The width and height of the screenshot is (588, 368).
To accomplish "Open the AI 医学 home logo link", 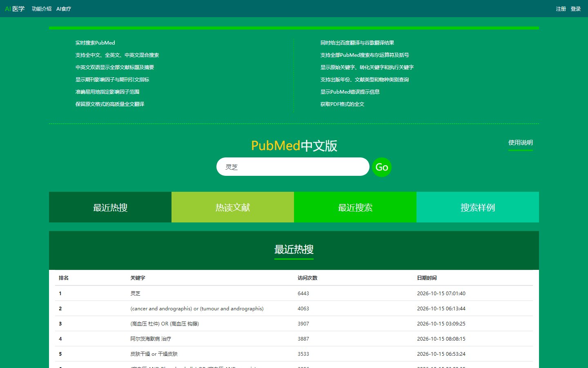I will pos(15,9).
